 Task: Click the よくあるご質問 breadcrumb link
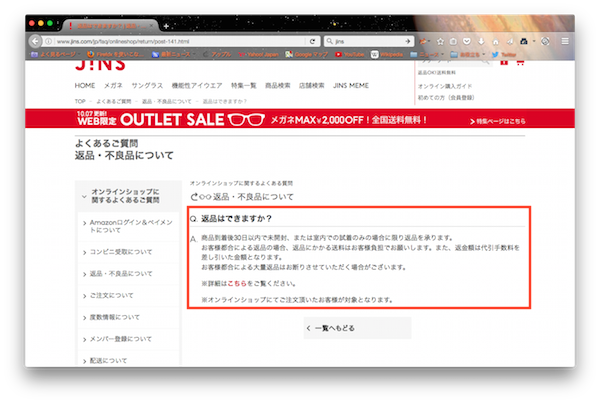pos(114,101)
